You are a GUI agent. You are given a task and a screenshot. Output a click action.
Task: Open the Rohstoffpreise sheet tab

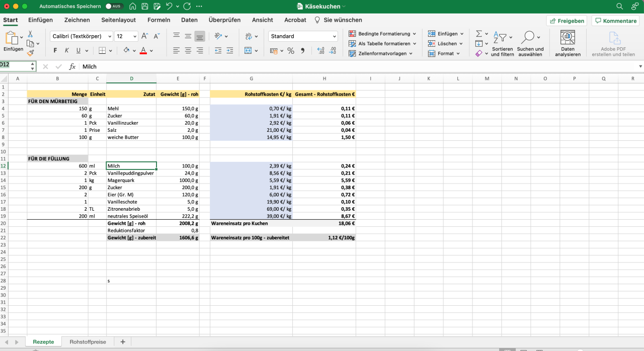pyautogui.click(x=88, y=342)
